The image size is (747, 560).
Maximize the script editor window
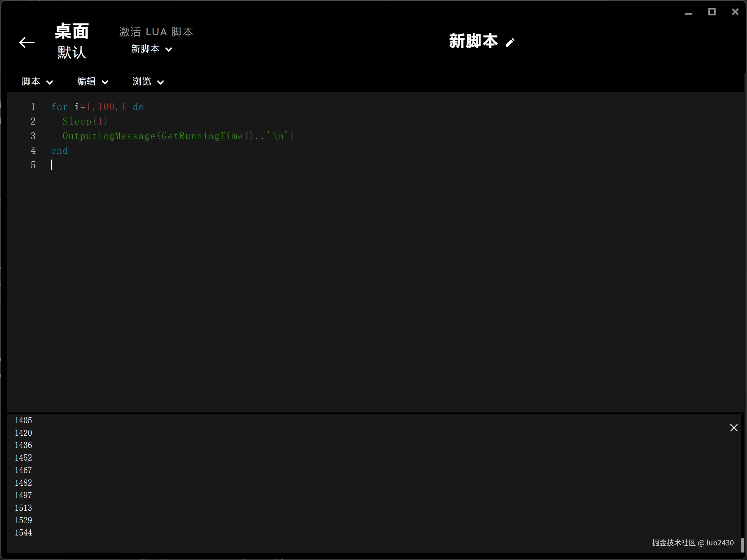[x=712, y=12]
